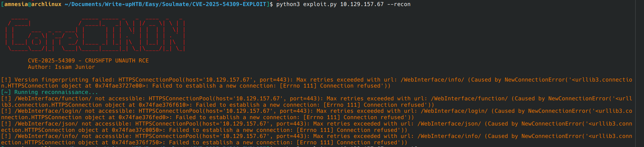The height and width of the screenshot is (147, 644).
Task: Click the CVE-2025-54309 - CRUSHFTP UNAUTH RCE heading
Action: coord(88,61)
